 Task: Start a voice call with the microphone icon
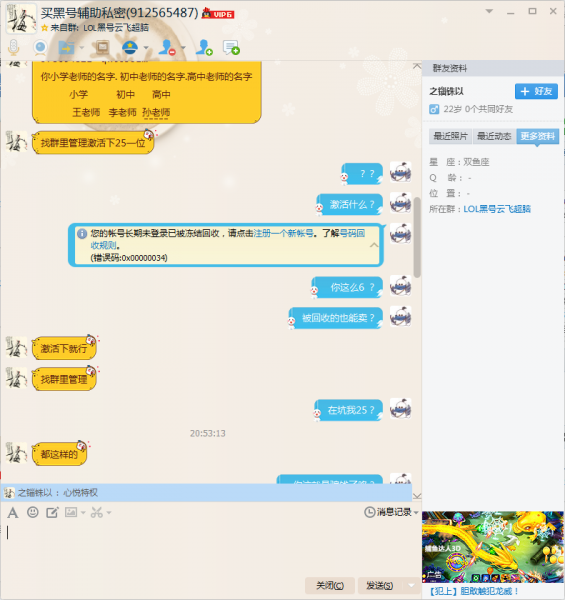click(x=13, y=47)
